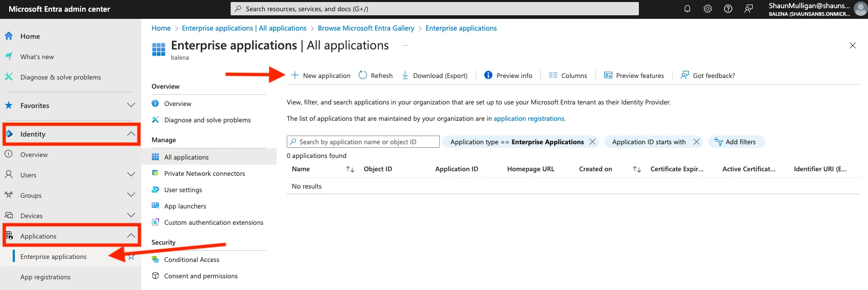The width and height of the screenshot is (868, 290).
Task: Click the Preview info icon
Action: click(488, 75)
